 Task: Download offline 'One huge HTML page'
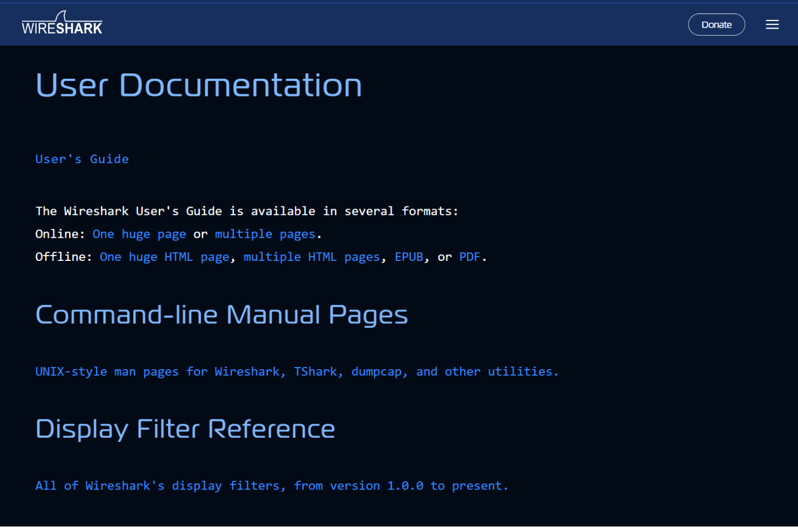pos(164,257)
